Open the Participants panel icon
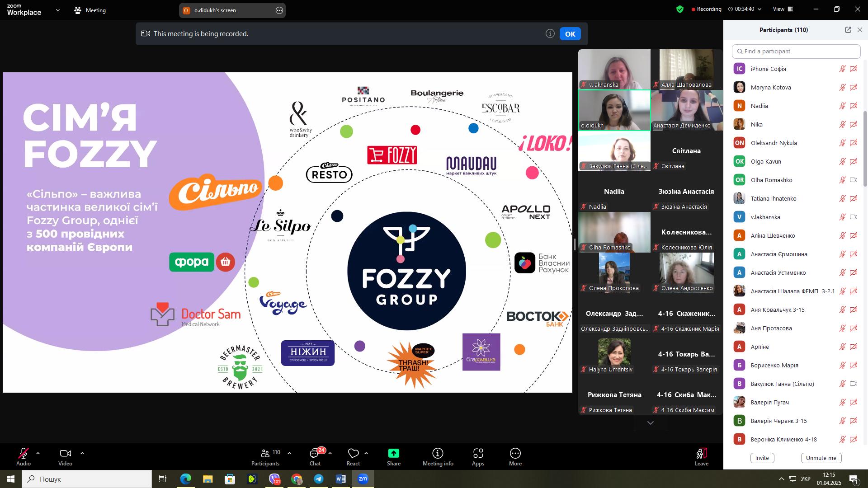 265,453
